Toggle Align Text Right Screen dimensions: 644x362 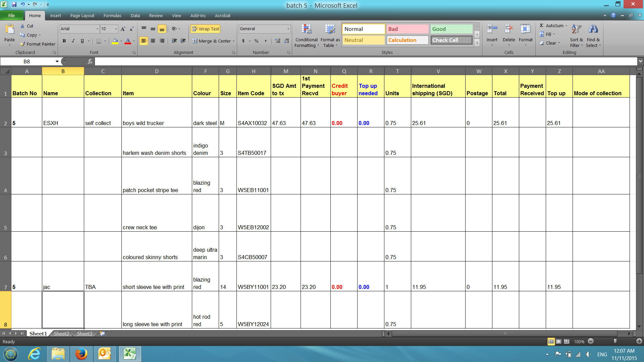click(x=162, y=41)
